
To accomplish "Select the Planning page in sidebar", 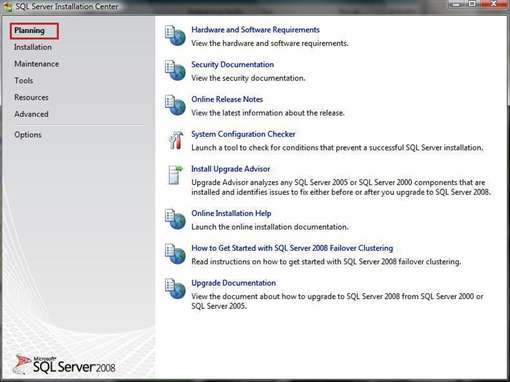I will (29, 31).
